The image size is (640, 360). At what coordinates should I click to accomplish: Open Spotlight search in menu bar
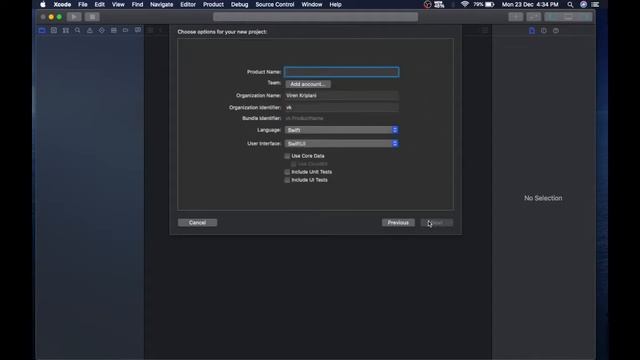coord(570,4)
